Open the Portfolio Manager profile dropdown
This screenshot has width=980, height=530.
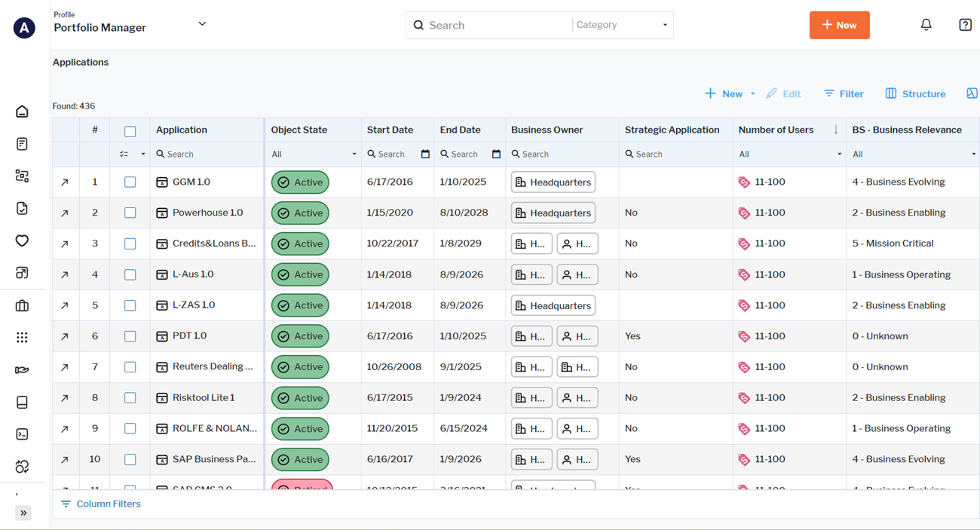(x=202, y=24)
